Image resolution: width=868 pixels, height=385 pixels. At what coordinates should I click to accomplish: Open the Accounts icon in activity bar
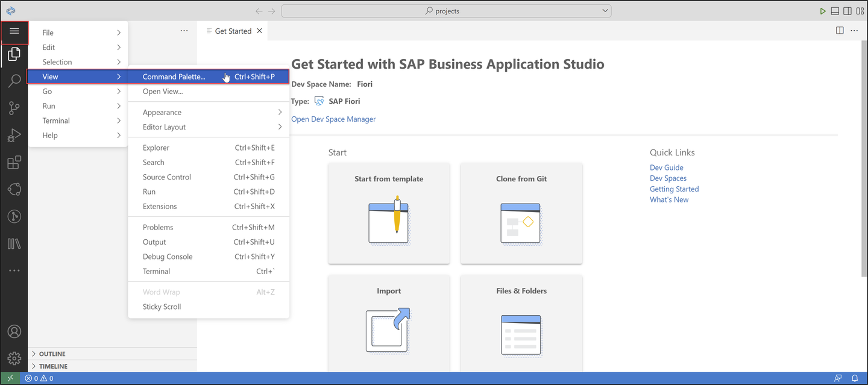click(14, 331)
